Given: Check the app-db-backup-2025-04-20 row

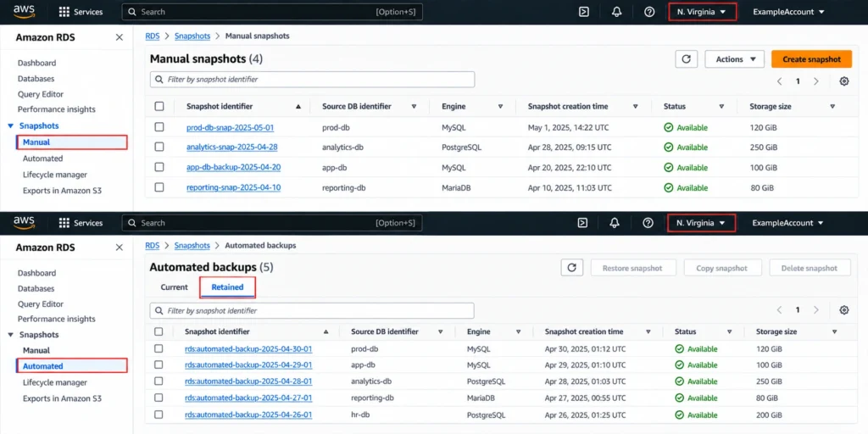Looking at the screenshot, I should (159, 167).
